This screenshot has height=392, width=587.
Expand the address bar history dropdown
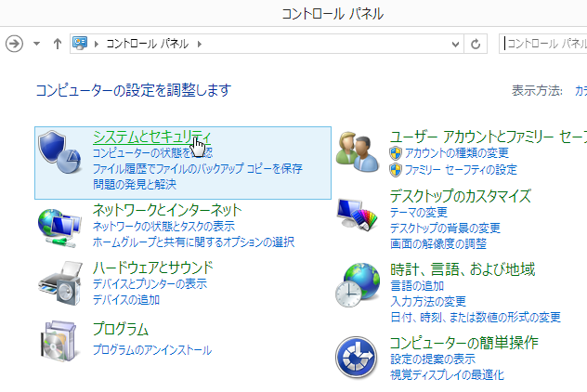point(455,45)
